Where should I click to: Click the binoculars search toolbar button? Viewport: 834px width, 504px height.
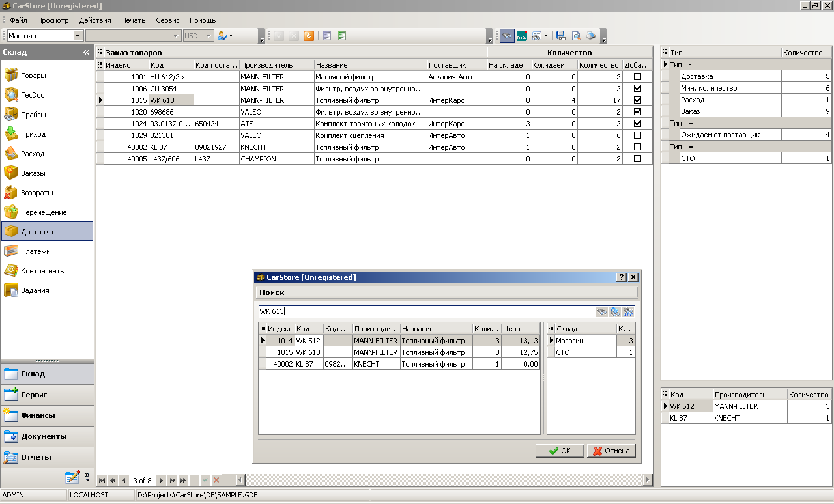[506, 36]
